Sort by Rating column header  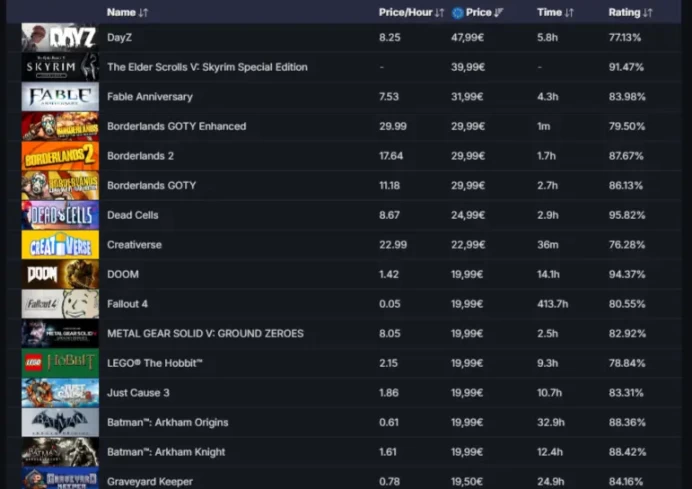pos(630,12)
